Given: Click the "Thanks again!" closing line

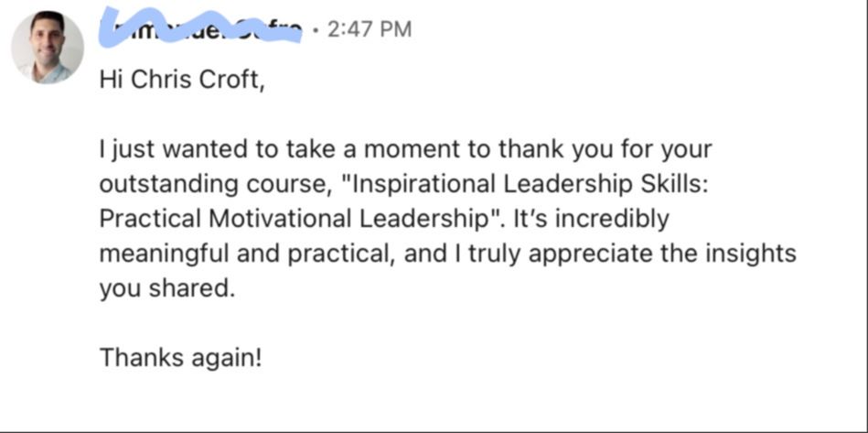Looking at the screenshot, I should pyautogui.click(x=181, y=356).
